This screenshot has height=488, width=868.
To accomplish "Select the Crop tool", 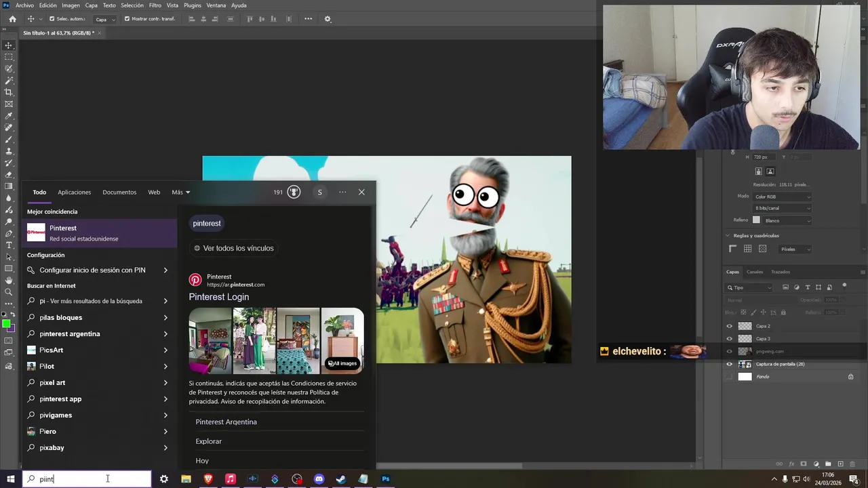I will 9,92.
